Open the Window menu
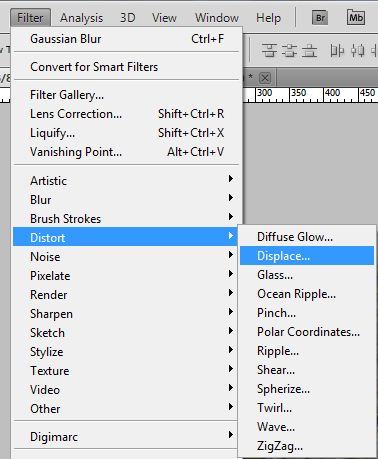 coord(217,18)
